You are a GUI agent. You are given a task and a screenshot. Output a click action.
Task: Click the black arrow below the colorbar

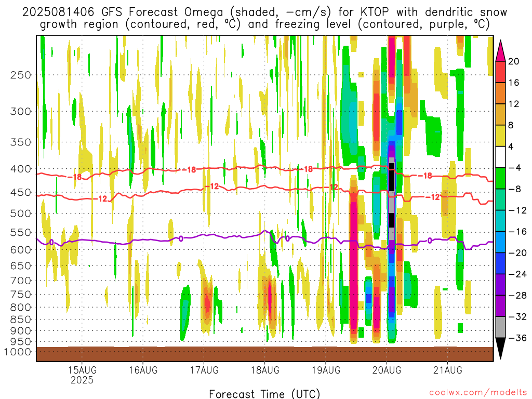click(x=500, y=349)
